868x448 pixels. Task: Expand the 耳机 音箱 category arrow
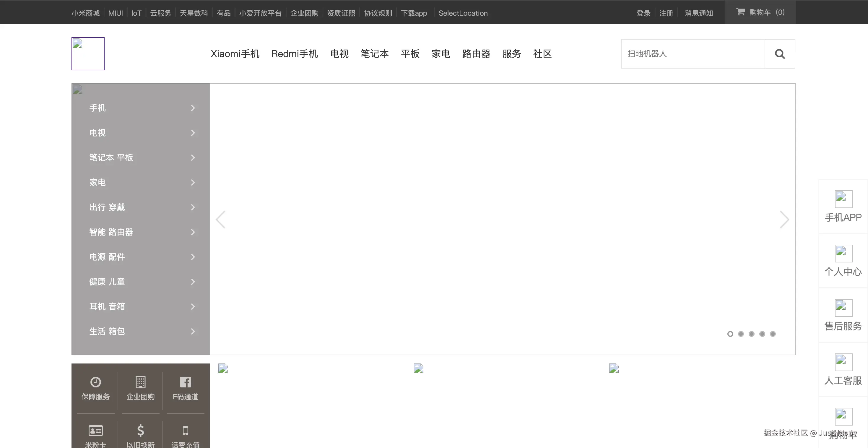pyautogui.click(x=193, y=306)
